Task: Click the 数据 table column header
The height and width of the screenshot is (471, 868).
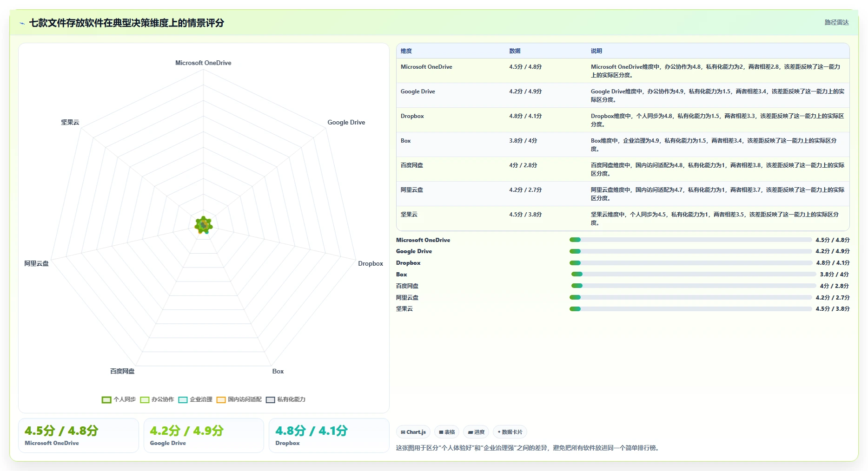Action: [x=515, y=51]
